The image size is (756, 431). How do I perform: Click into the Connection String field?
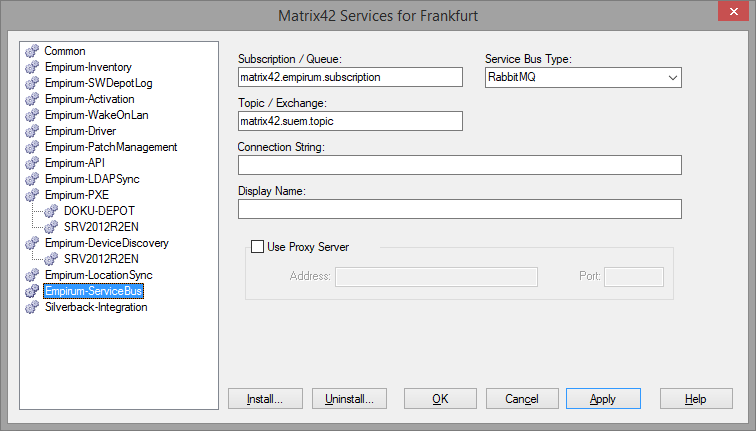[459, 165]
